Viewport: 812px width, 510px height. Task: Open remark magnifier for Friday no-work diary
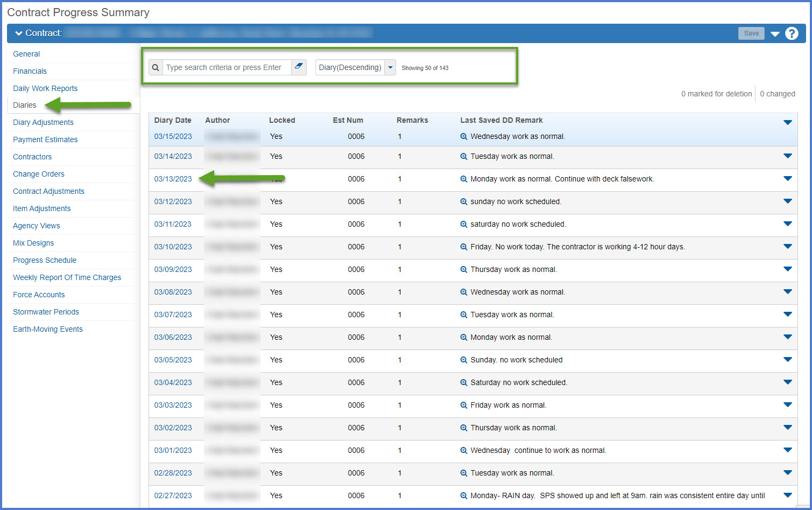pos(464,247)
